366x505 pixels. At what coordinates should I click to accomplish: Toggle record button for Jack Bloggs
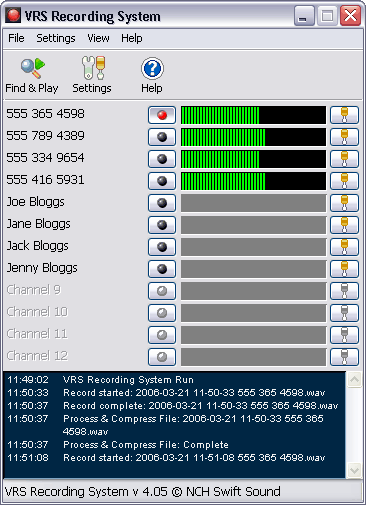(162, 247)
